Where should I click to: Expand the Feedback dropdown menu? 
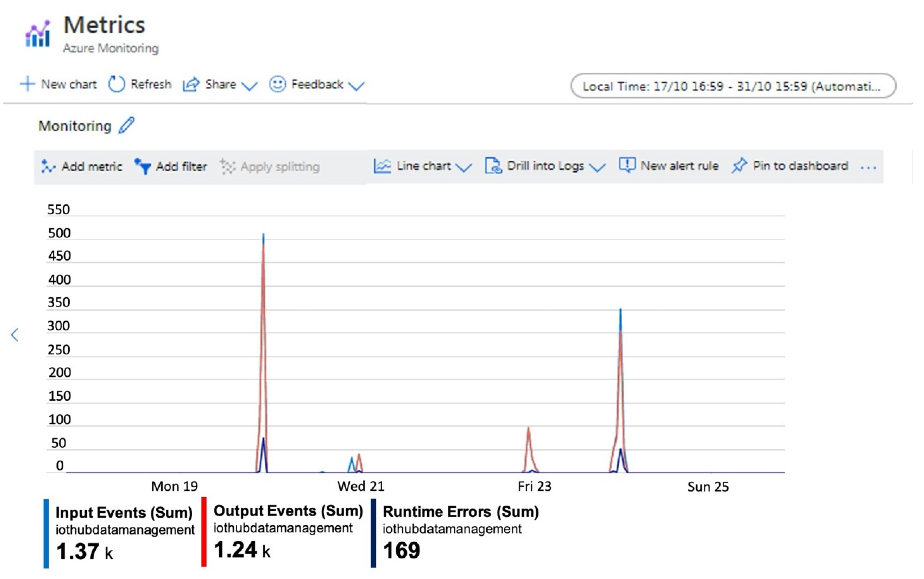[356, 86]
